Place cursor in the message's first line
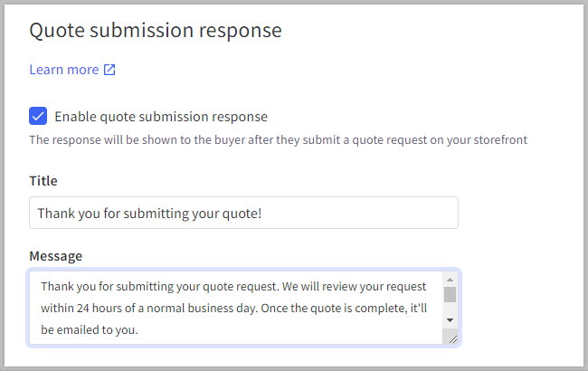Viewport: 588px width, 371px height. pos(232,287)
